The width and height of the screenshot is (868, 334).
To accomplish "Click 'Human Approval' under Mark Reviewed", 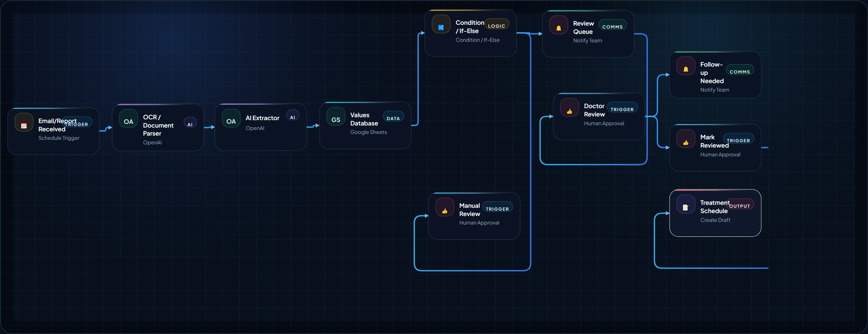I will pos(720,155).
